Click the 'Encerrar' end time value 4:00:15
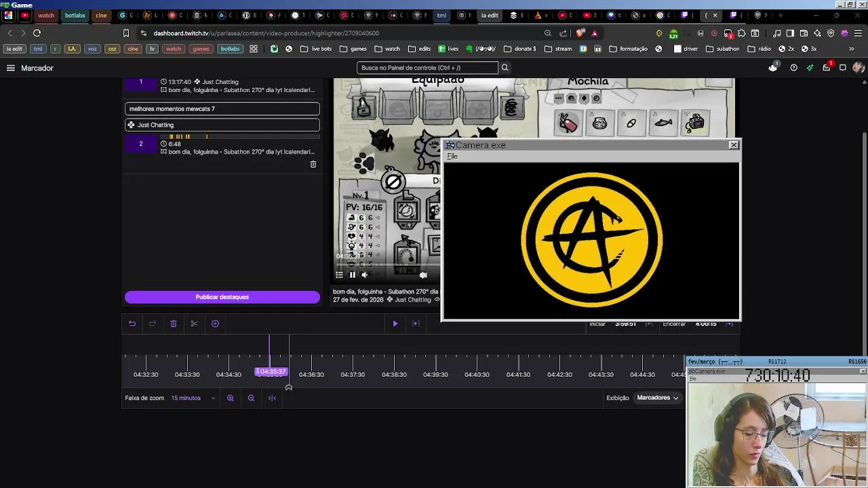Screen dimensions: 868x488 706,324
